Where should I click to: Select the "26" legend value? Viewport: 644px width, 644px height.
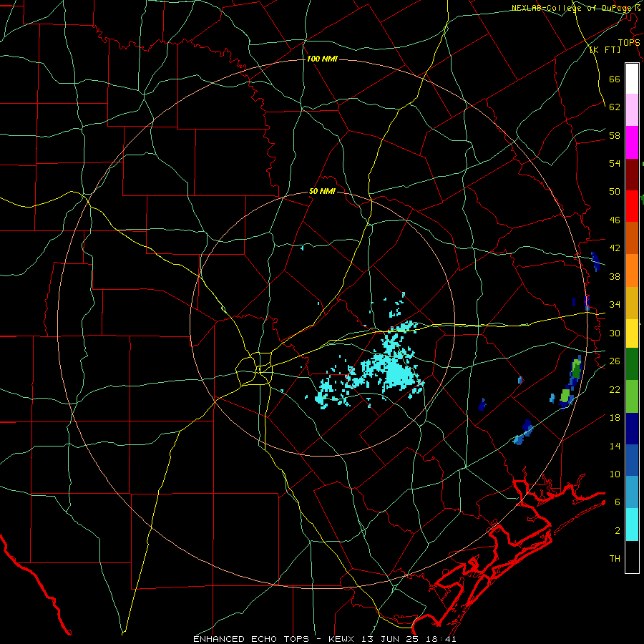pyautogui.click(x=615, y=361)
